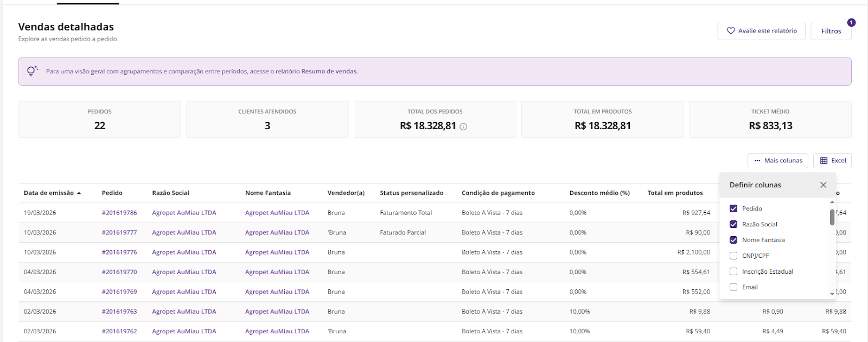Click the Excel spreadsheet icon

pyautogui.click(x=824, y=161)
